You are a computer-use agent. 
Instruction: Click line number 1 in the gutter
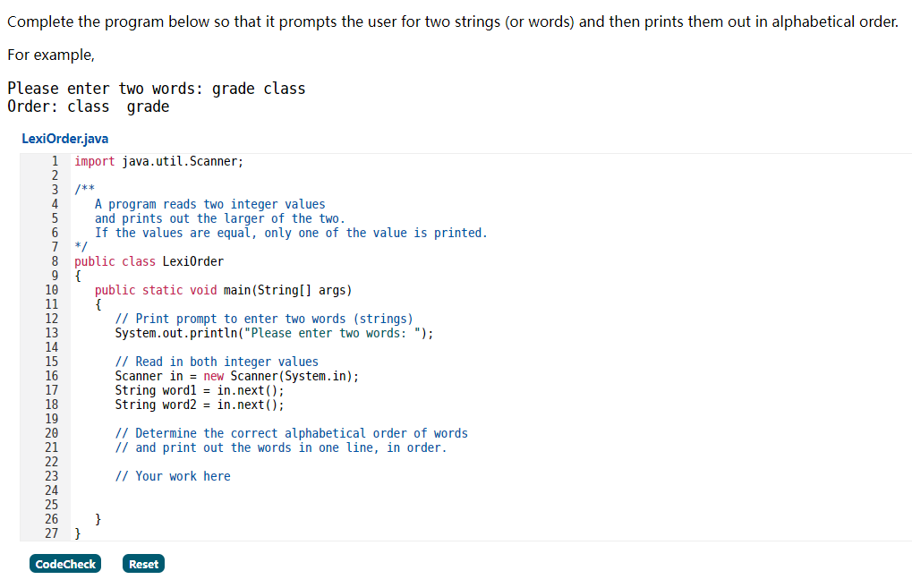coord(55,161)
